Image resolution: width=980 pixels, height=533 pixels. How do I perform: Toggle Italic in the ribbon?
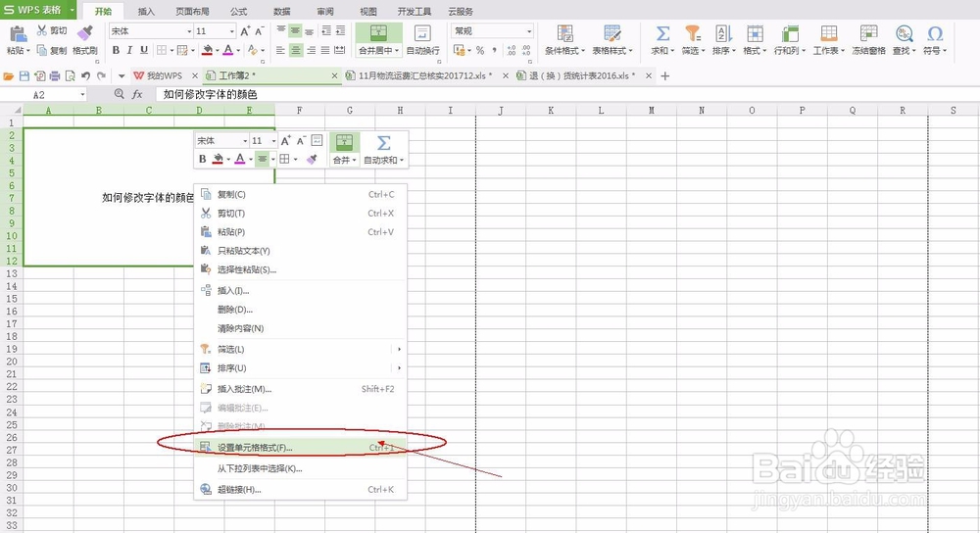pos(129,50)
